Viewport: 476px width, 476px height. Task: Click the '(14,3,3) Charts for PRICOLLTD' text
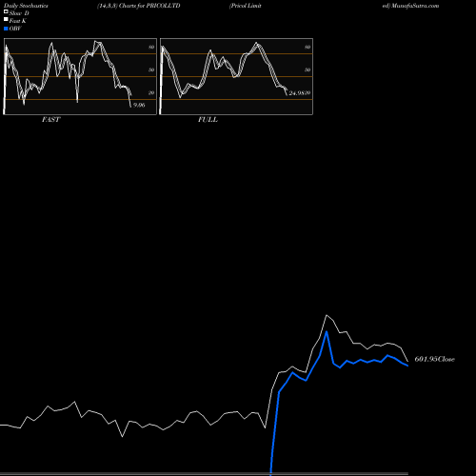[139, 6]
